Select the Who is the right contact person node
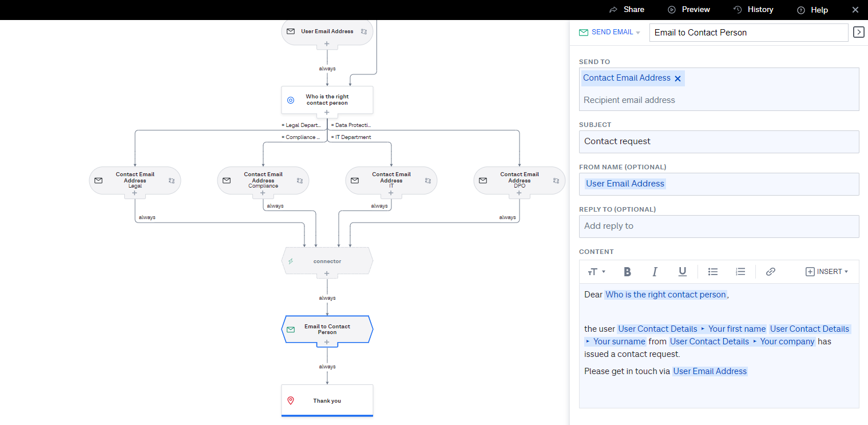The image size is (868, 425). click(327, 100)
